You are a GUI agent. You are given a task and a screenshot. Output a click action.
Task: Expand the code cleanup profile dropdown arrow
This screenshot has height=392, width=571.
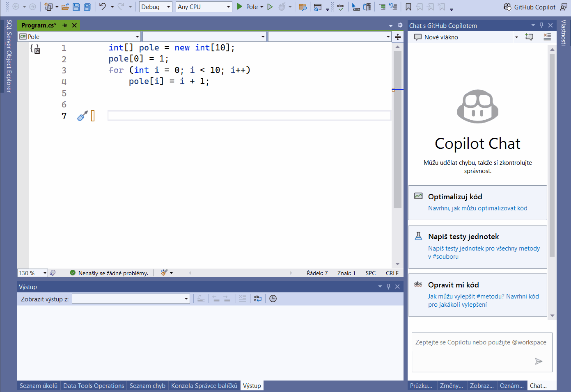(172, 273)
